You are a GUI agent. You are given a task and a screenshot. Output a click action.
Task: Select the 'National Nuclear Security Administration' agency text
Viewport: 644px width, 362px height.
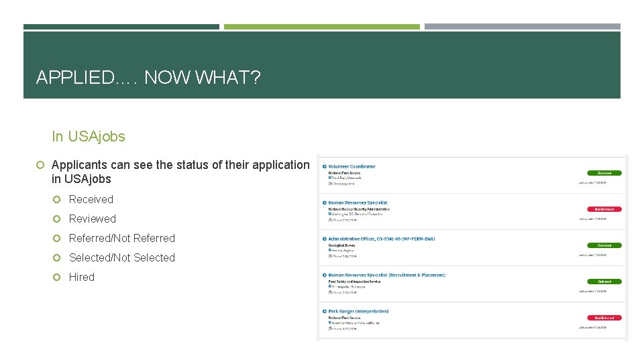359,209
